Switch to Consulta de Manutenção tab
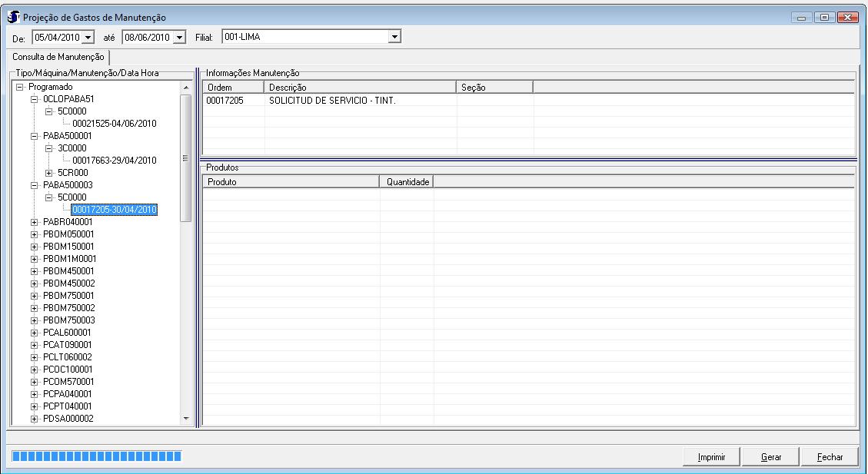Image resolution: width=868 pixels, height=474 pixels. [57, 57]
